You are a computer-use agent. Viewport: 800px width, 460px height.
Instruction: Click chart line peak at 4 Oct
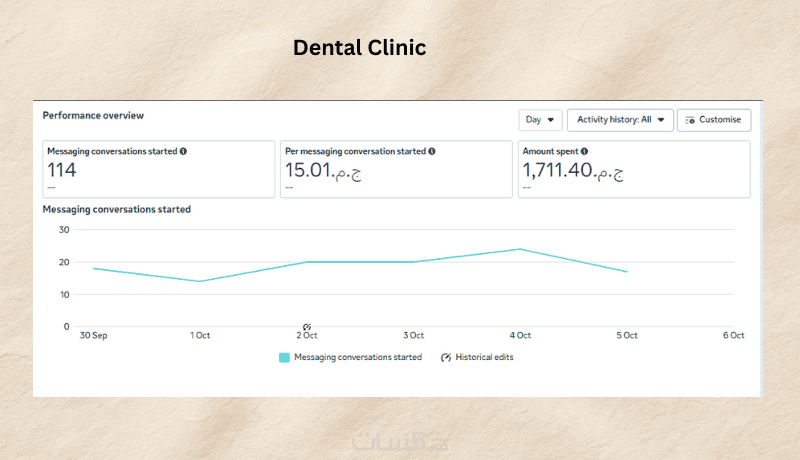coord(520,249)
